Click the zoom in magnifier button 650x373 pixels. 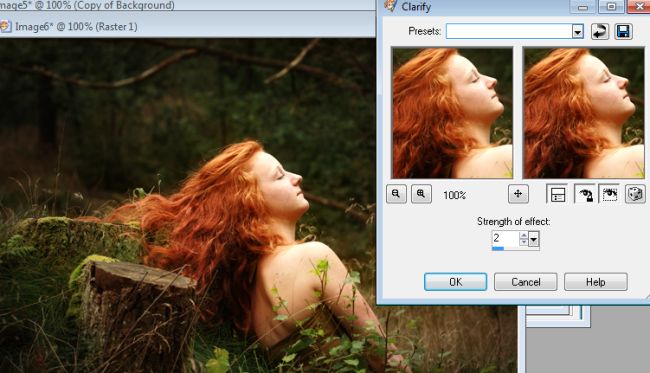(421, 194)
